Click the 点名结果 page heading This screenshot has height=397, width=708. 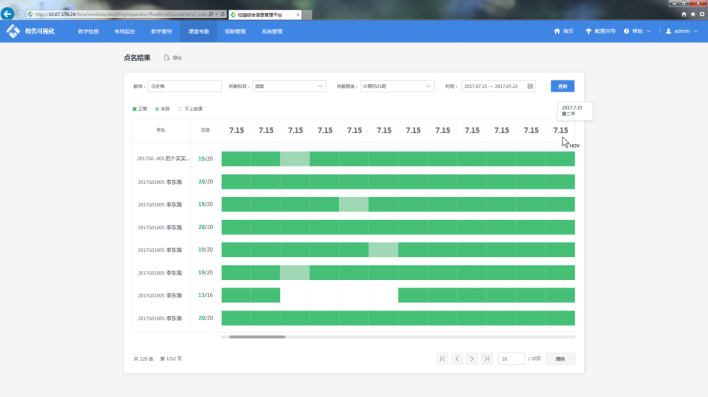[137, 58]
